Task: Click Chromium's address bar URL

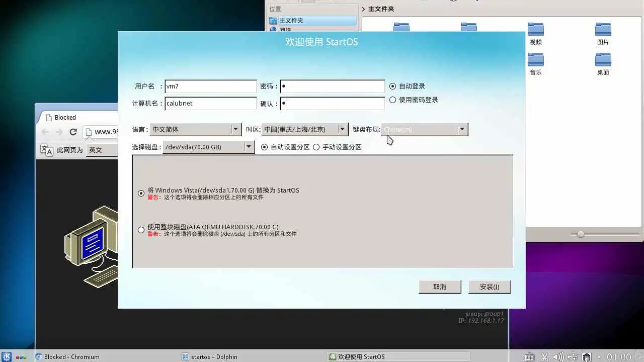Action: coord(106,132)
